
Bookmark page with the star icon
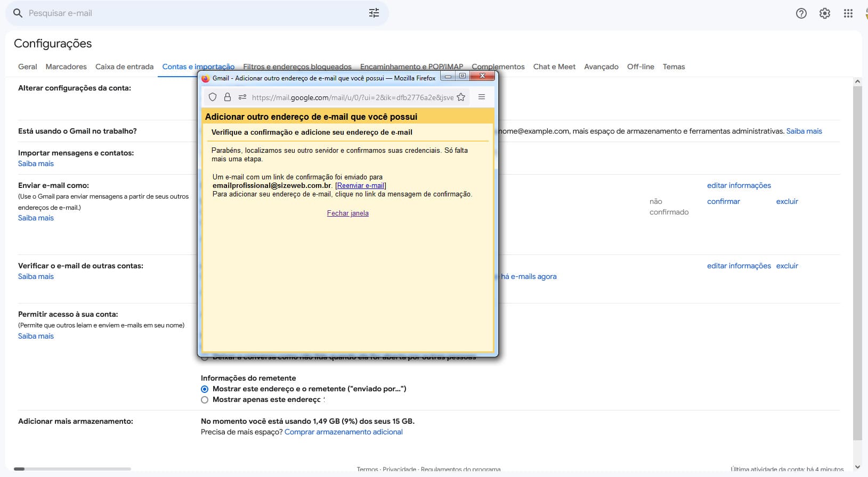click(461, 97)
